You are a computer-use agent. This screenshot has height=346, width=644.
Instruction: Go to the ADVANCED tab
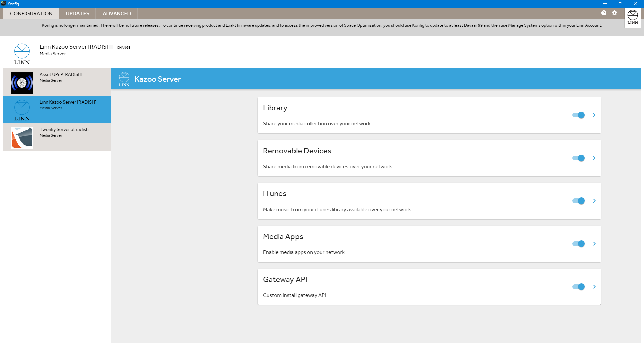coord(117,14)
